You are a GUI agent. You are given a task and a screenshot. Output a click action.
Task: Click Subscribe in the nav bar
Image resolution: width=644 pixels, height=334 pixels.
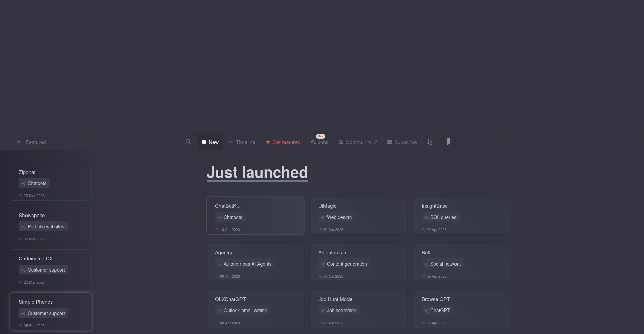[402, 142]
